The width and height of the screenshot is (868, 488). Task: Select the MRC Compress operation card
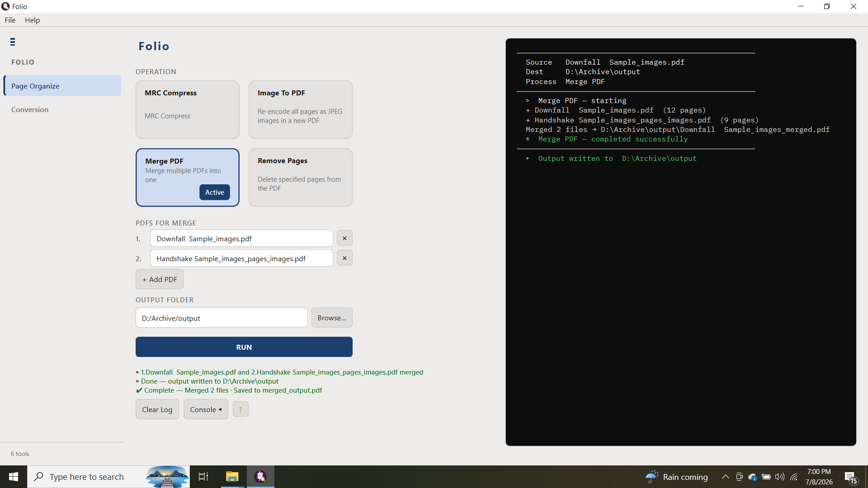click(188, 110)
